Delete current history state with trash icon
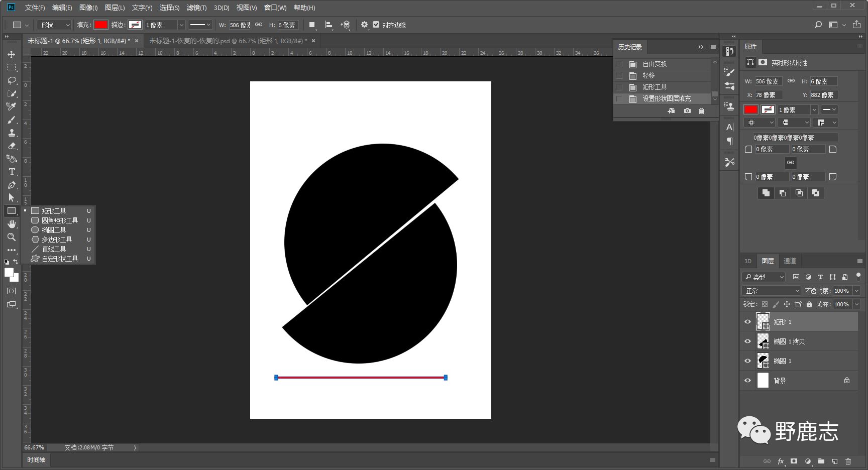Screen dimensions: 868x470 coord(702,111)
